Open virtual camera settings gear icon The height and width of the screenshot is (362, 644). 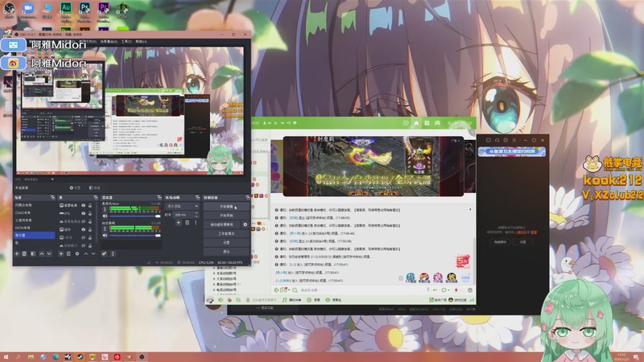click(246, 224)
